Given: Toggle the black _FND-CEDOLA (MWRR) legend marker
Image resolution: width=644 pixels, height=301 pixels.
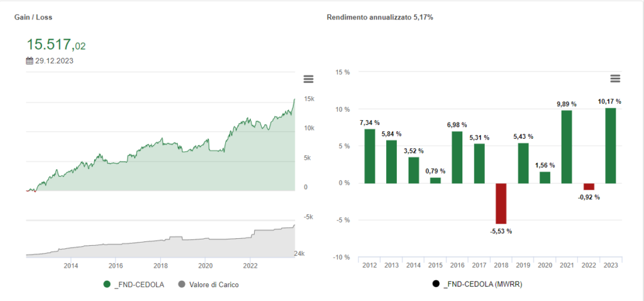Looking at the screenshot, I should 436,285.
